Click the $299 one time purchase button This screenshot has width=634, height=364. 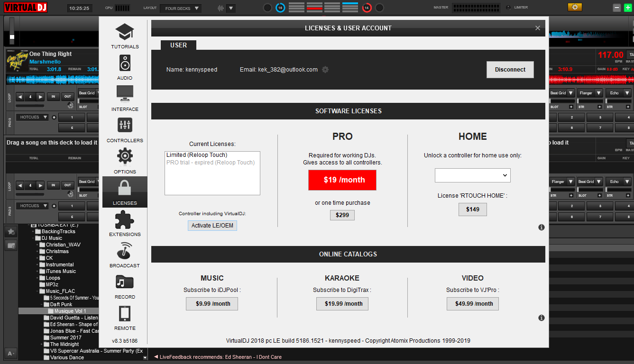(x=342, y=215)
